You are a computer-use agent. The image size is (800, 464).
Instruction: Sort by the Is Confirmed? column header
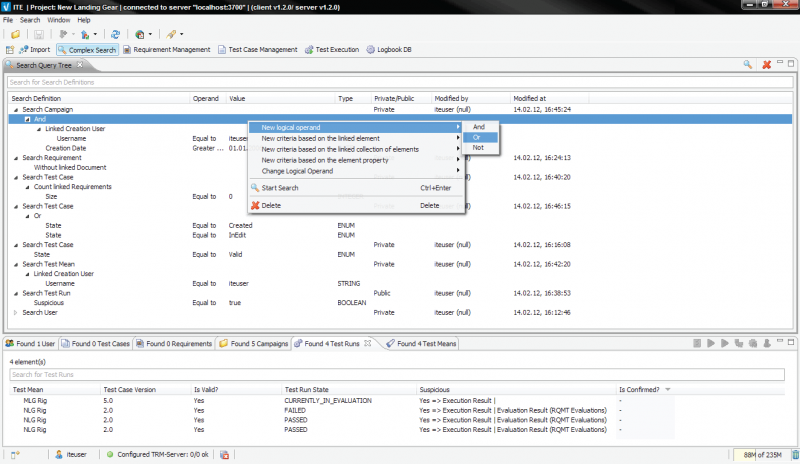click(x=640, y=389)
